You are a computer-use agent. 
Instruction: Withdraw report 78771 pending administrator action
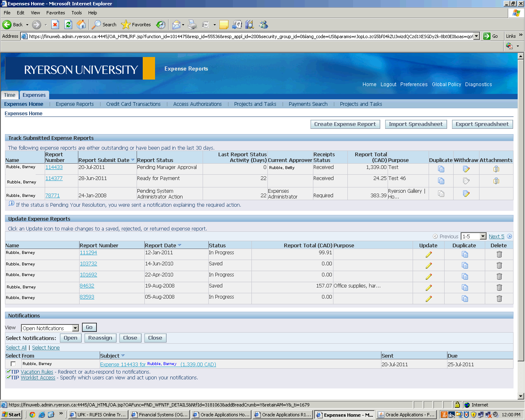(x=466, y=194)
